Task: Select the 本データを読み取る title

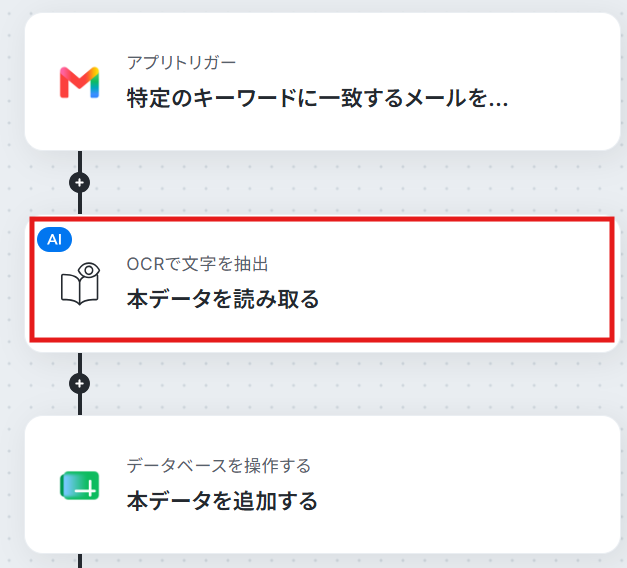Action: [x=223, y=299]
